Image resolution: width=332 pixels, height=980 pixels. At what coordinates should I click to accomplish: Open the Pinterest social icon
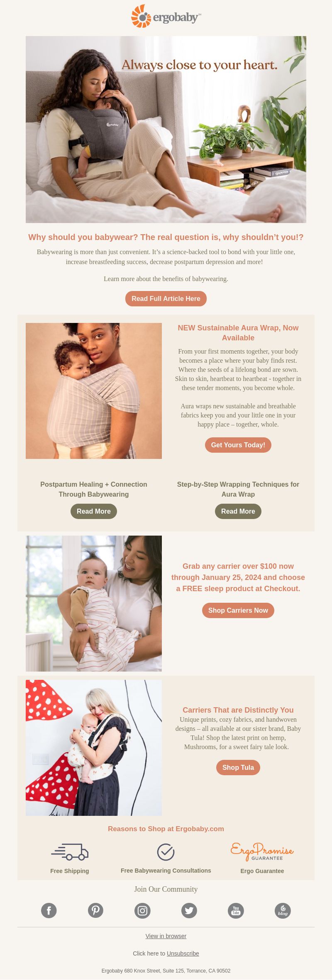coord(95,910)
